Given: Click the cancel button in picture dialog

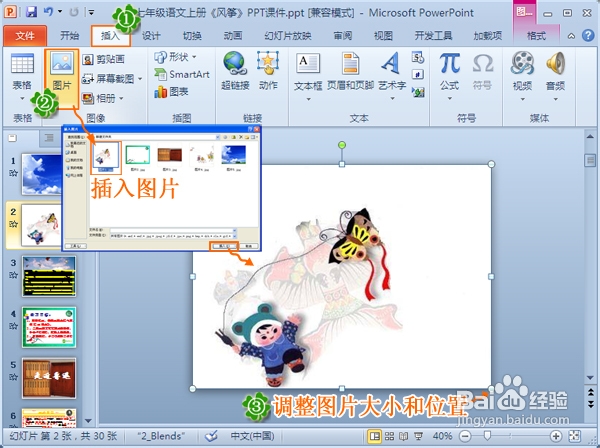Looking at the screenshot, I should (249, 246).
